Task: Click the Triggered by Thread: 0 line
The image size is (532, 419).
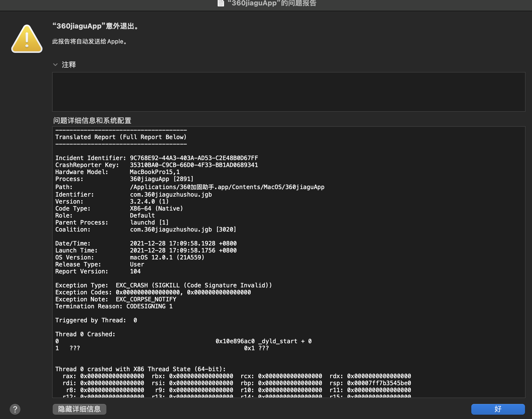Action: pos(96,320)
